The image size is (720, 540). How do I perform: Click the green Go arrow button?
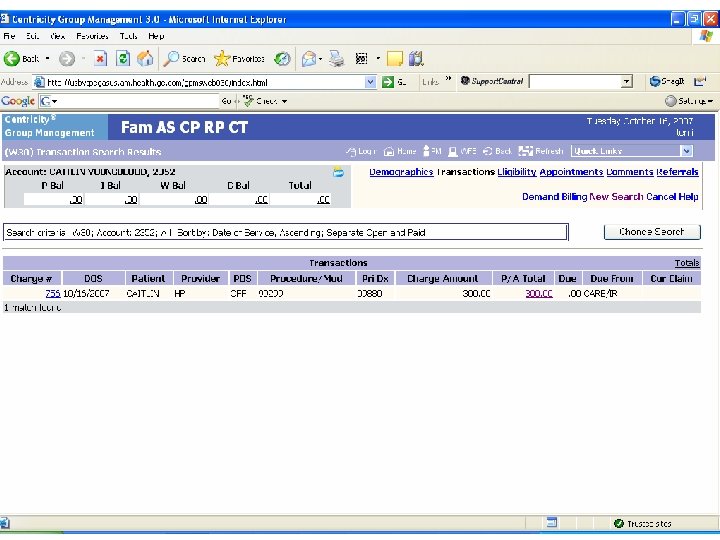tap(388, 82)
